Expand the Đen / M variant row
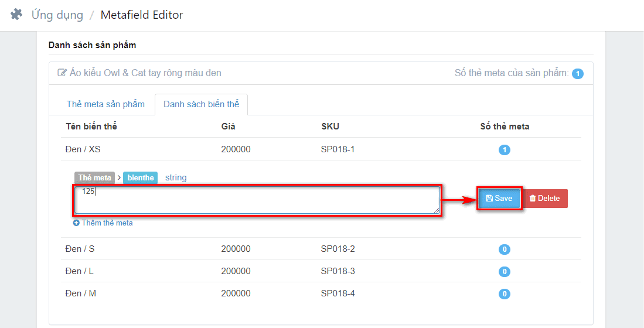Viewport: 644px width, 328px height. click(80, 293)
